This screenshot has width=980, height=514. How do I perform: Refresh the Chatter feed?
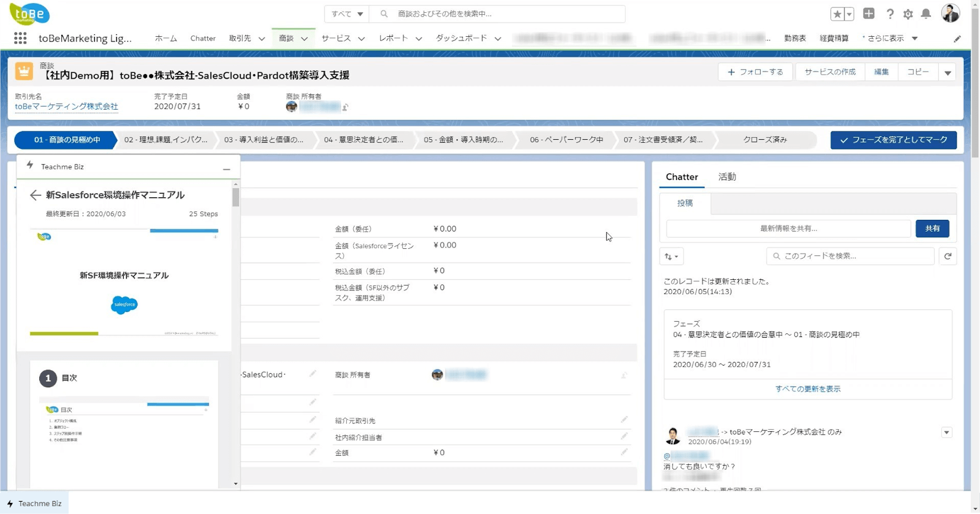tap(948, 256)
